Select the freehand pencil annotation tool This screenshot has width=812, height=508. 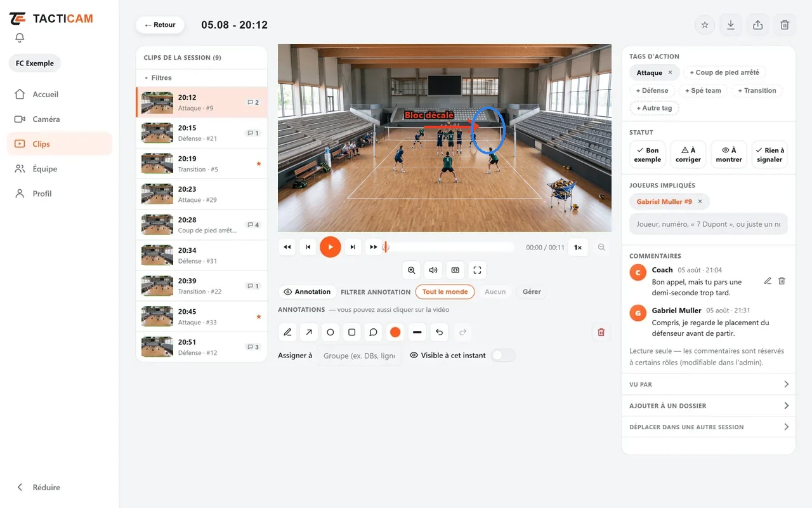[287, 332]
